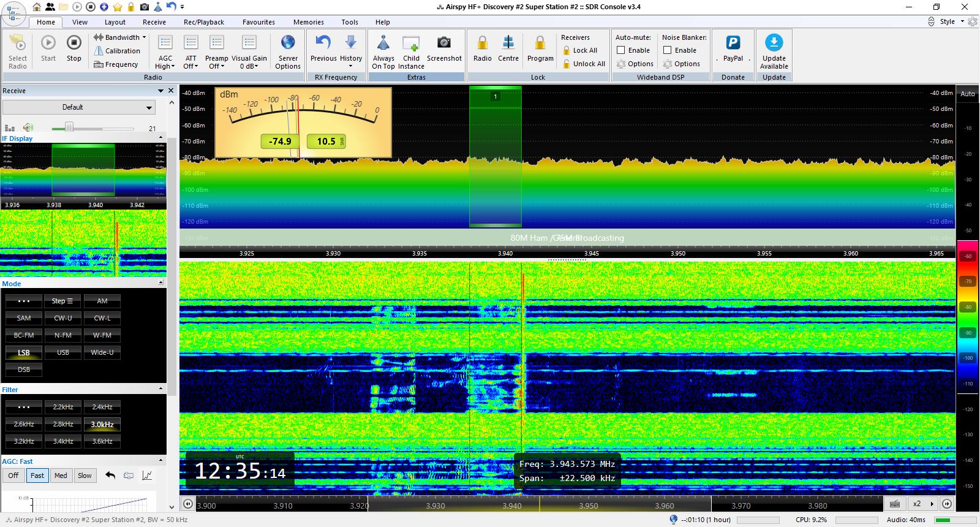Enable the Auto-mute checkbox
The width and height of the screenshot is (980, 527).
point(621,50)
